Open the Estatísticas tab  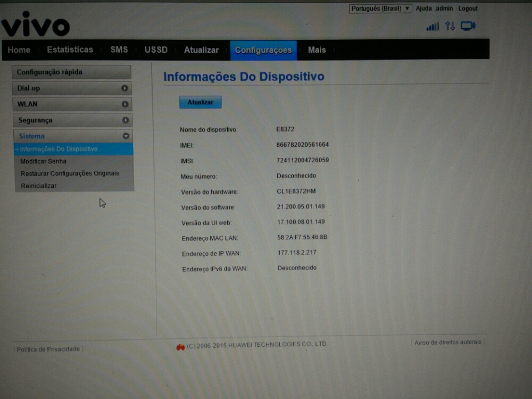click(70, 49)
